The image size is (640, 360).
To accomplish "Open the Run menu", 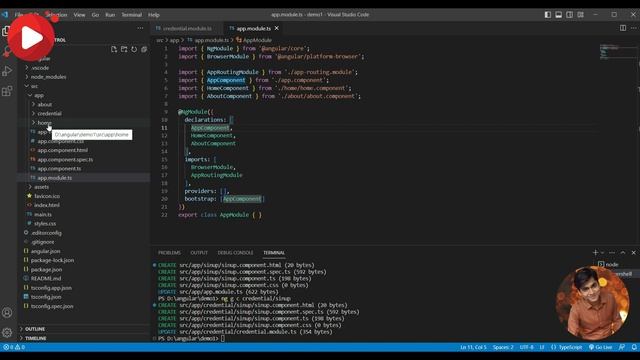I will [110, 15].
